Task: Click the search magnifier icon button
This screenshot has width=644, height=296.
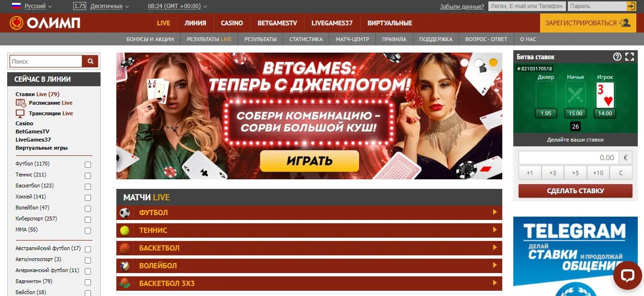Action: [x=90, y=61]
